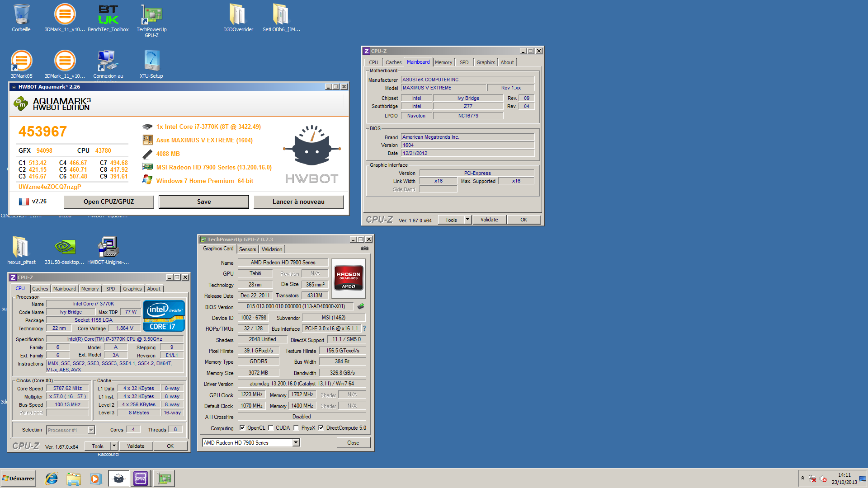Open Processor #1 selection dropdown

point(91,430)
